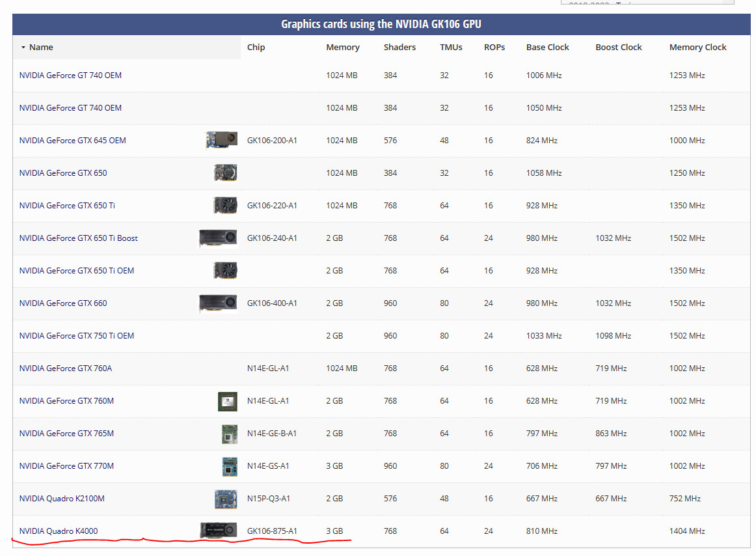This screenshot has height=556, width=756.
Task: Click 1098 MHz boost clock value
Action: 614,336
